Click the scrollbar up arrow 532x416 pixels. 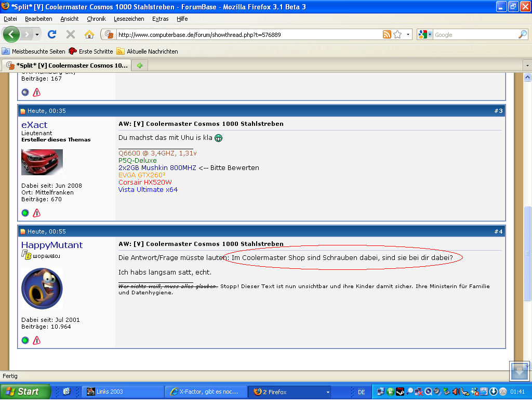click(x=527, y=77)
